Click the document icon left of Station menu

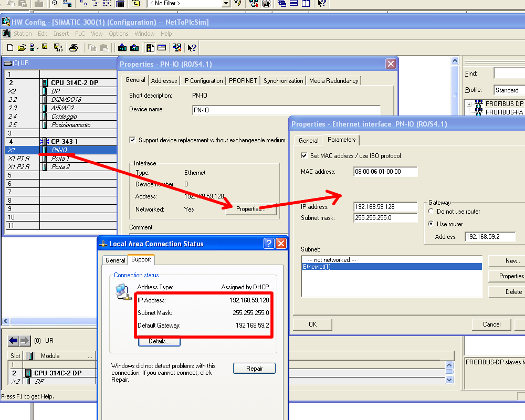6,34
